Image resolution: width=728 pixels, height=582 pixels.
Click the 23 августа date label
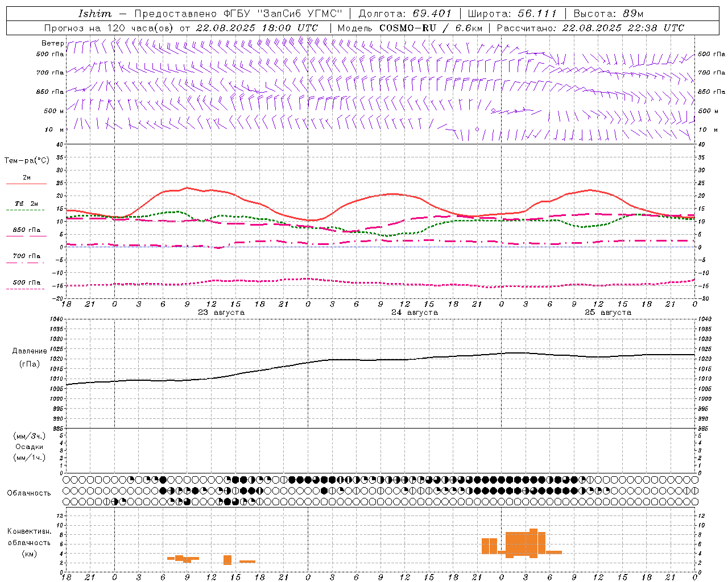pyautogui.click(x=221, y=313)
